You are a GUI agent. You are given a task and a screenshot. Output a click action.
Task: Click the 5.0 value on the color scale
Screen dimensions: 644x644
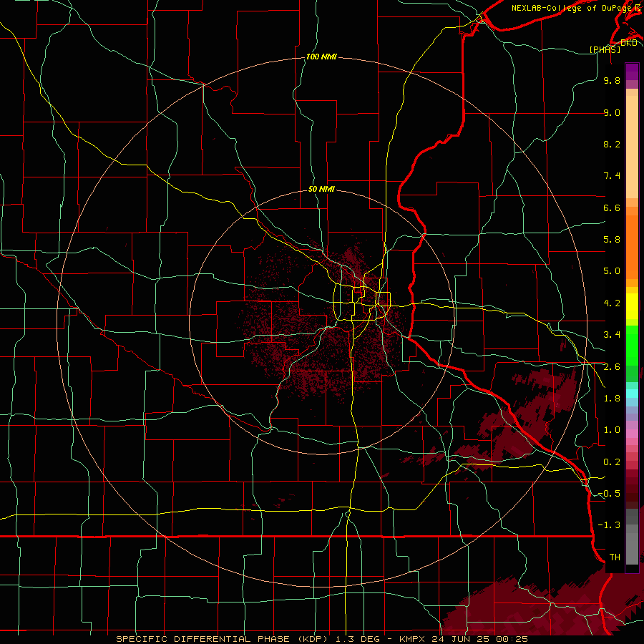coord(612,271)
